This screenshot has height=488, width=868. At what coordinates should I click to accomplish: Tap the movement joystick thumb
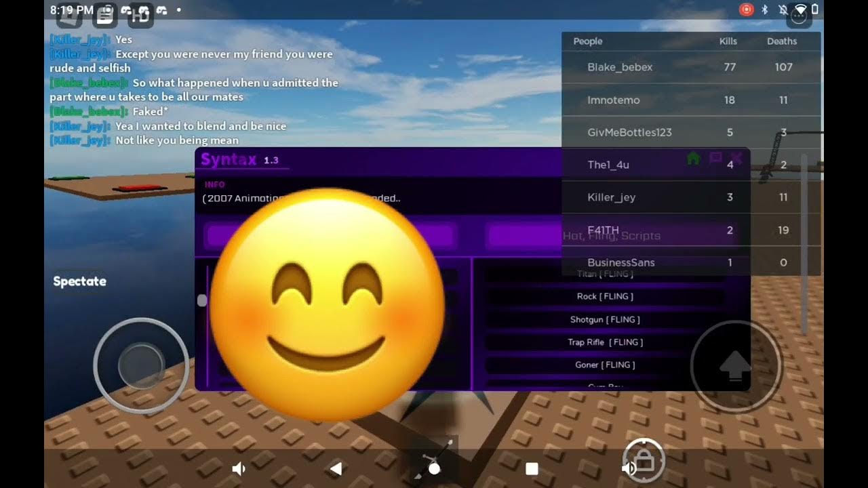click(140, 365)
